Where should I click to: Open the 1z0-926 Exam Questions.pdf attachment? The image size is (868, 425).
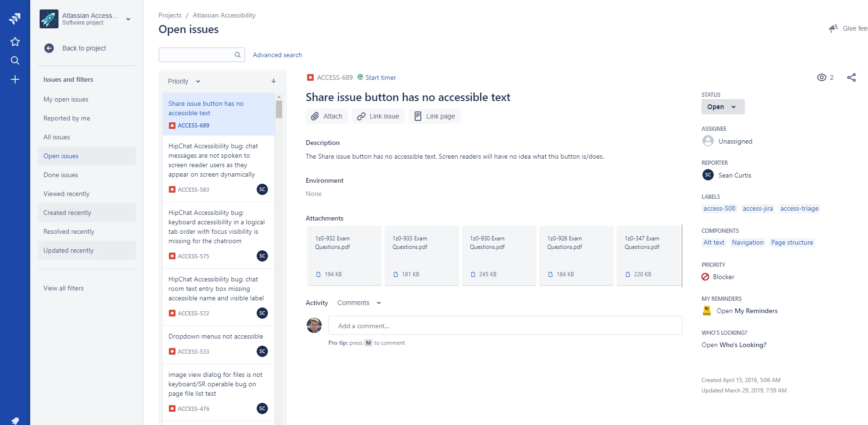point(576,255)
